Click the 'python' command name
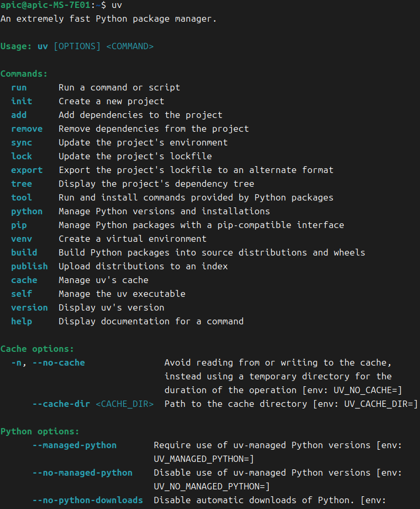 pyautogui.click(x=27, y=211)
